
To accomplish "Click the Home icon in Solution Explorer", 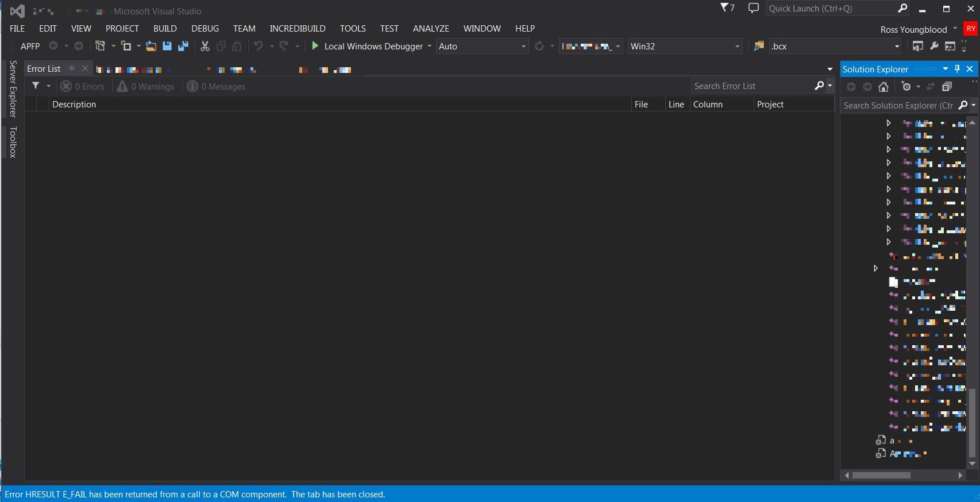I will click(883, 87).
